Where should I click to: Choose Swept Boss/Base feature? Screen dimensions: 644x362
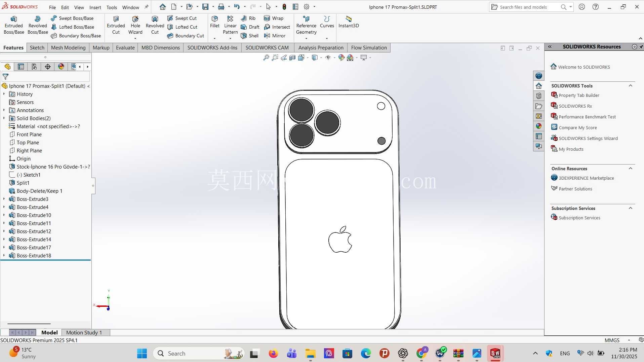point(72,18)
